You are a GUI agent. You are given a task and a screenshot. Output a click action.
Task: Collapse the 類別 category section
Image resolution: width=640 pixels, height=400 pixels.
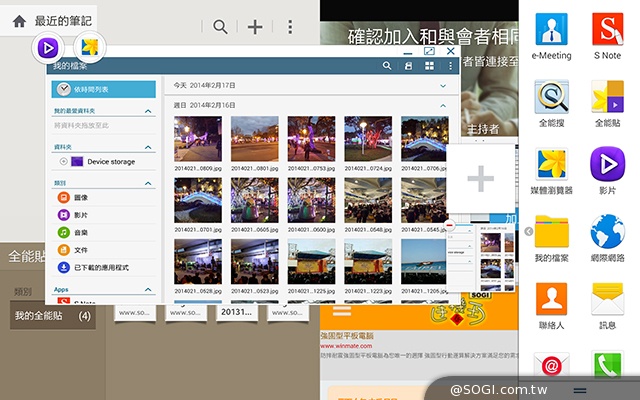[x=148, y=183]
